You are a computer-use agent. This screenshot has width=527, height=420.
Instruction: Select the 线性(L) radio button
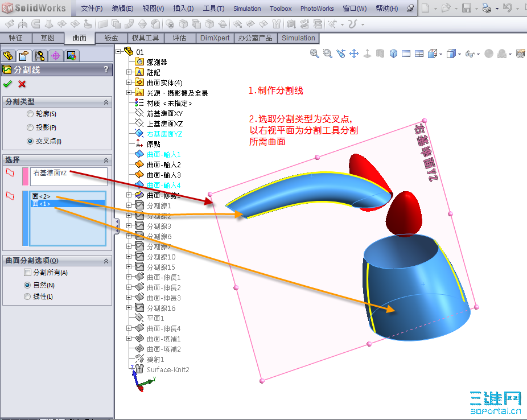27,297
